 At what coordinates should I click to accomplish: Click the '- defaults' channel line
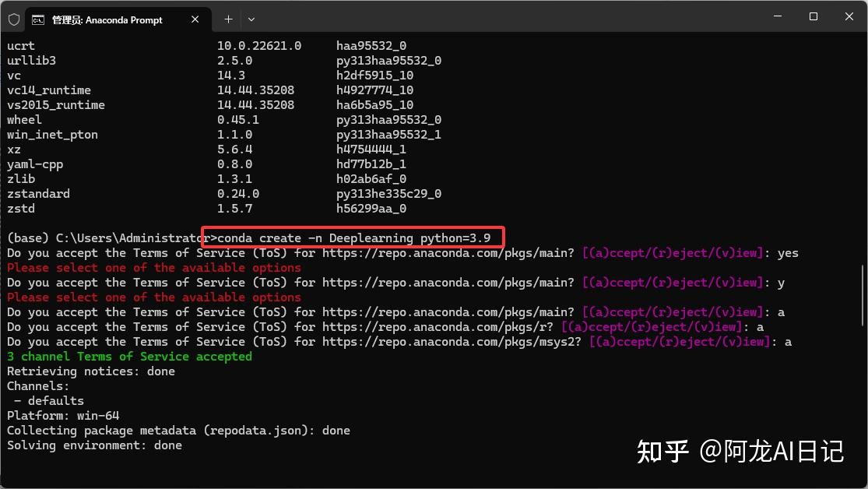click(49, 401)
